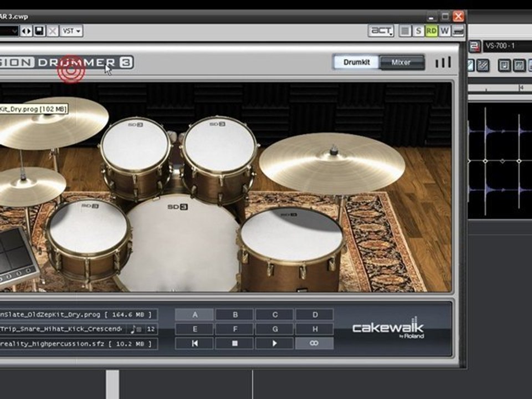
Task: Switch to the Mixer tab
Action: click(x=401, y=63)
